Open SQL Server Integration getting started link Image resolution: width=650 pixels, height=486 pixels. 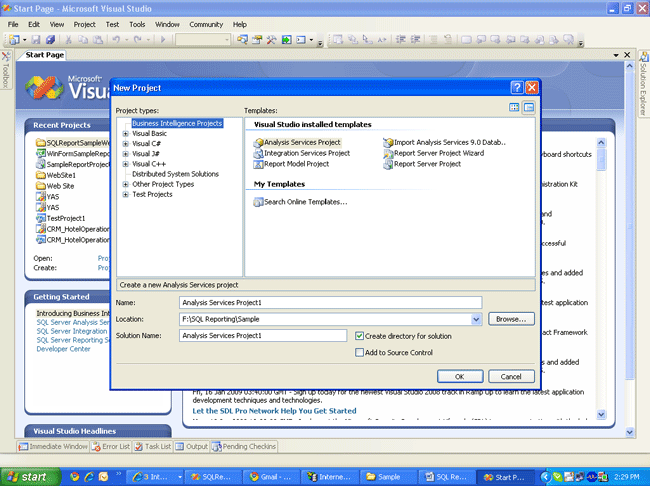pos(72,331)
